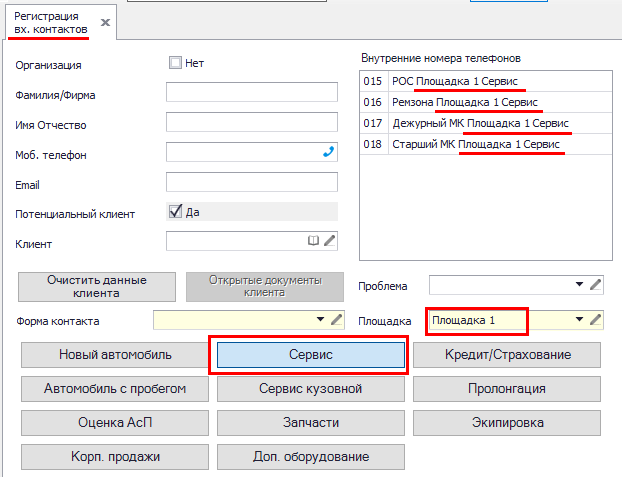The image size is (622, 477).
Task: Click the pencil icon next to Проблема
Action: tap(596, 285)
